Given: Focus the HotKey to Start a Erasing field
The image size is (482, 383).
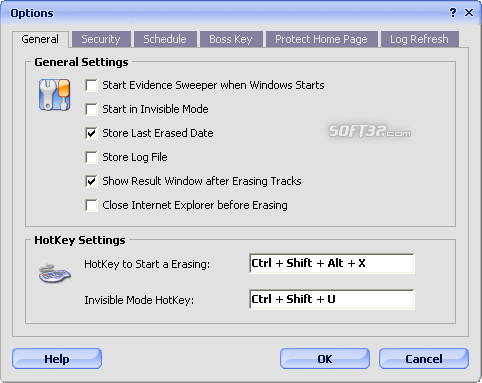Looking at the screenshot, I should coord(332,263).
